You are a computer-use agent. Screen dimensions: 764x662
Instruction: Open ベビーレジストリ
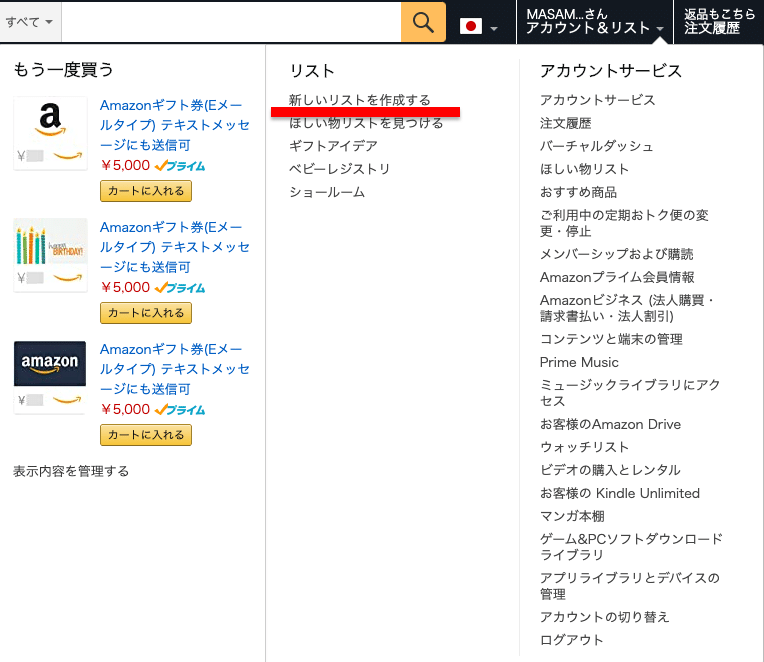(340, 169)
